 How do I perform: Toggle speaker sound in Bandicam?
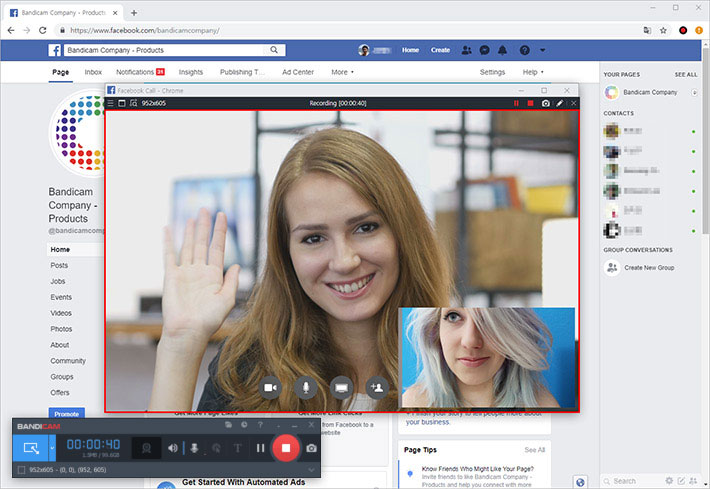pos(173,448)
